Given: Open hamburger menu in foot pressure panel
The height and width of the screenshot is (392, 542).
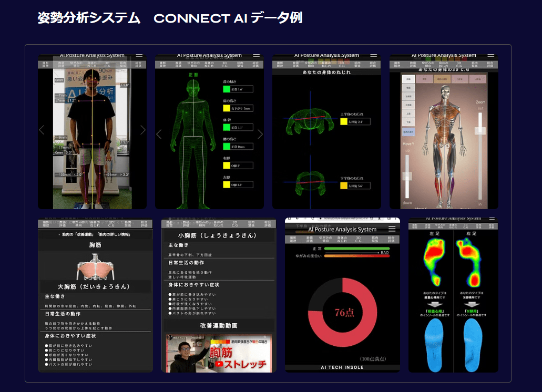Looking at the screenshot, I should click(x=492, y=219).
